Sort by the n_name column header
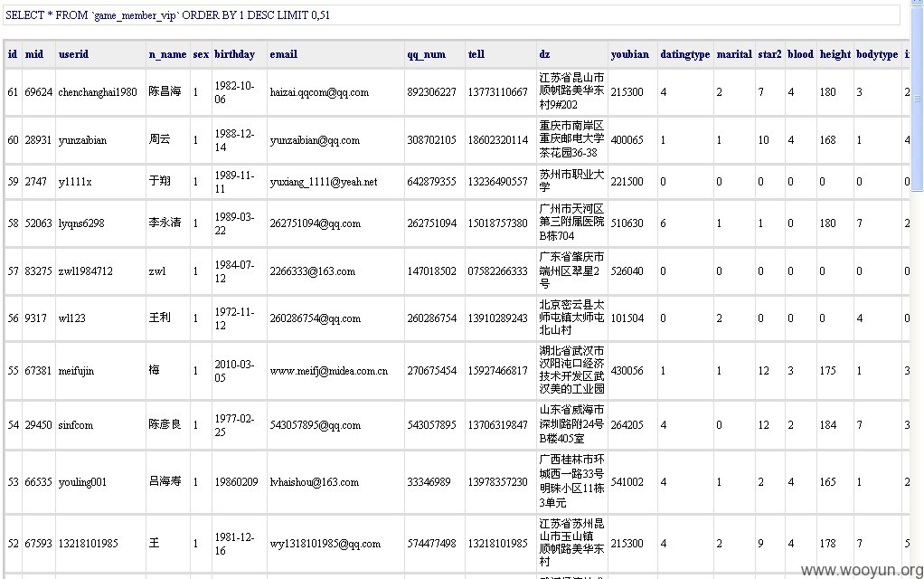 click(167, 54)
